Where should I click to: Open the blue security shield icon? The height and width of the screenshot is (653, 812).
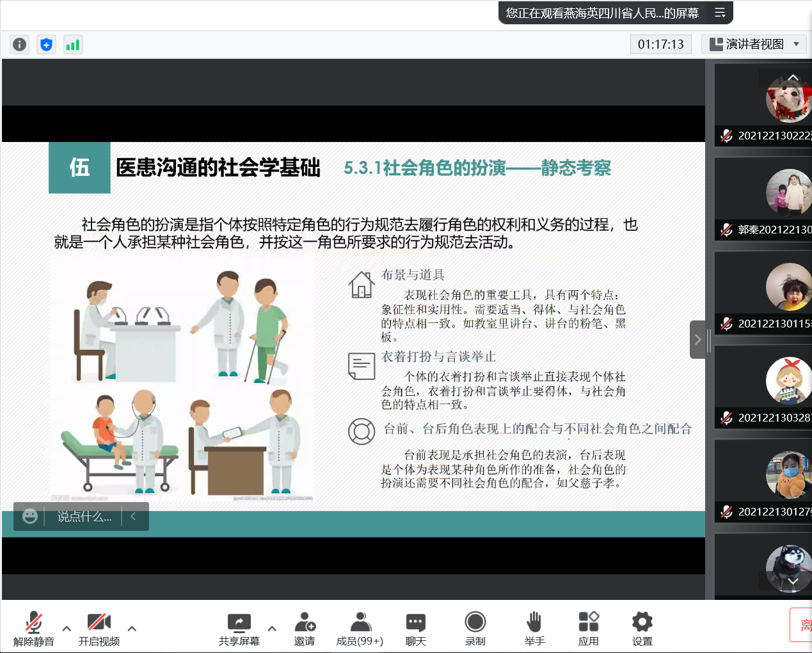pyautogui.click(x=46, y=44)
